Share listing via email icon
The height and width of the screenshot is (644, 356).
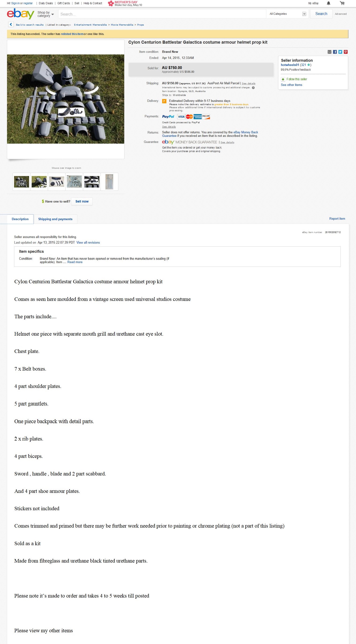pyautogui.click(x=330, y=52)
